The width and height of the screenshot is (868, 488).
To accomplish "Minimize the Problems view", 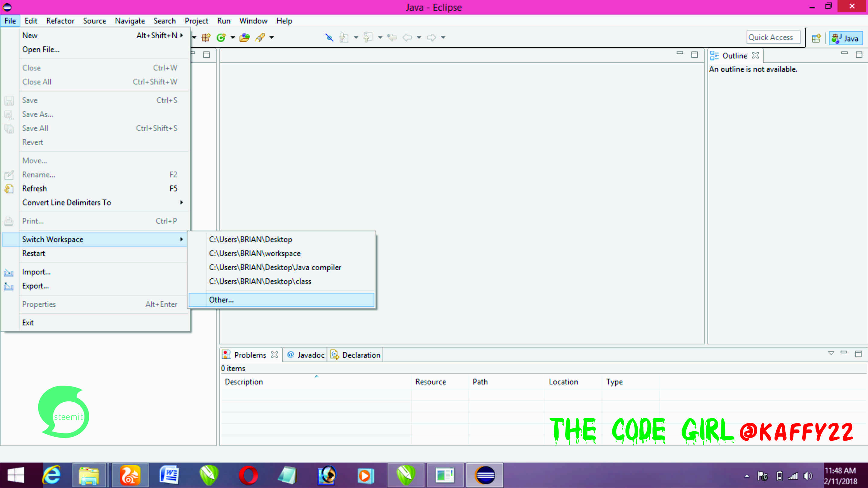I will coord(844,352).
